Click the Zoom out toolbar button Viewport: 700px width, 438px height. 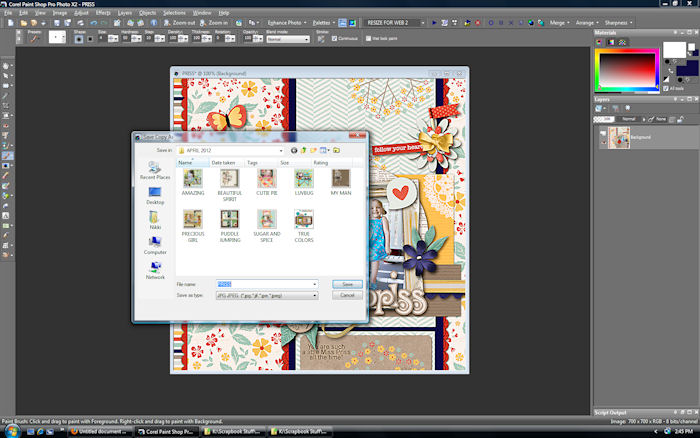179,23
